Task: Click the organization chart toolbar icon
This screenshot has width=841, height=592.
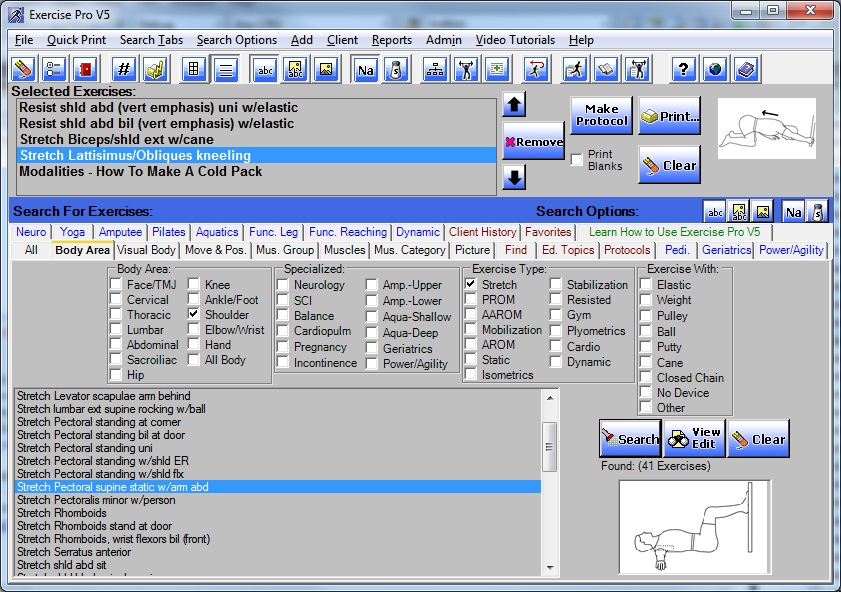Action: (x=435, y=69)
